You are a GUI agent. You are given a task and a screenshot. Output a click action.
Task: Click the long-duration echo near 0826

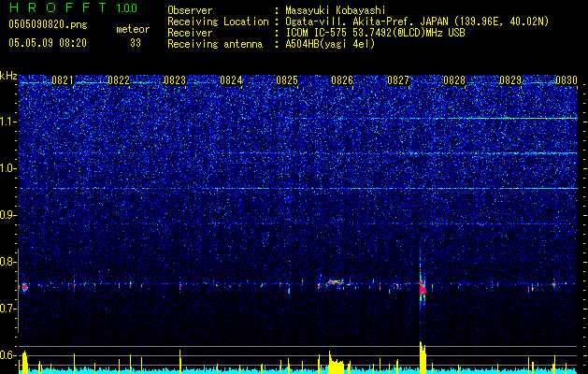(336, 282)
